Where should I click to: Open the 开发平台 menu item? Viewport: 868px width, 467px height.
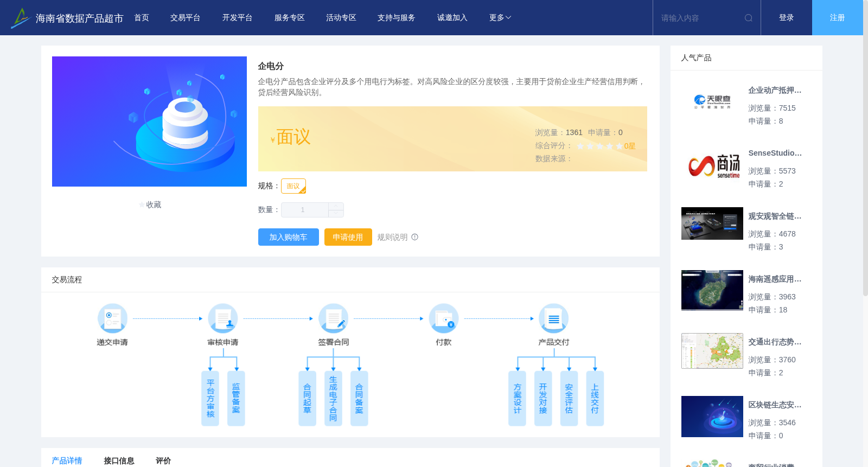click(237, 18)
